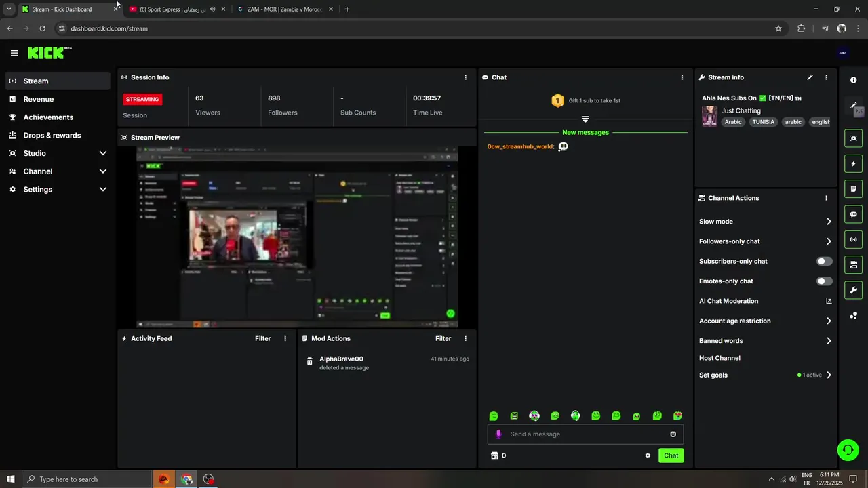Expand Account age restriction settings
This screenshot has width=868, height=488.
[829, 321]
